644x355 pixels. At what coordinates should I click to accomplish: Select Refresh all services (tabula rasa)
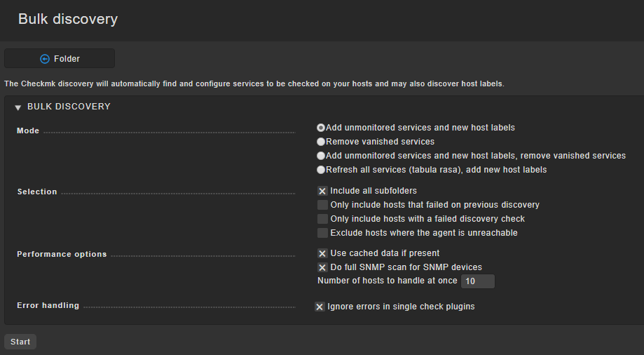(x=321, y=170)
